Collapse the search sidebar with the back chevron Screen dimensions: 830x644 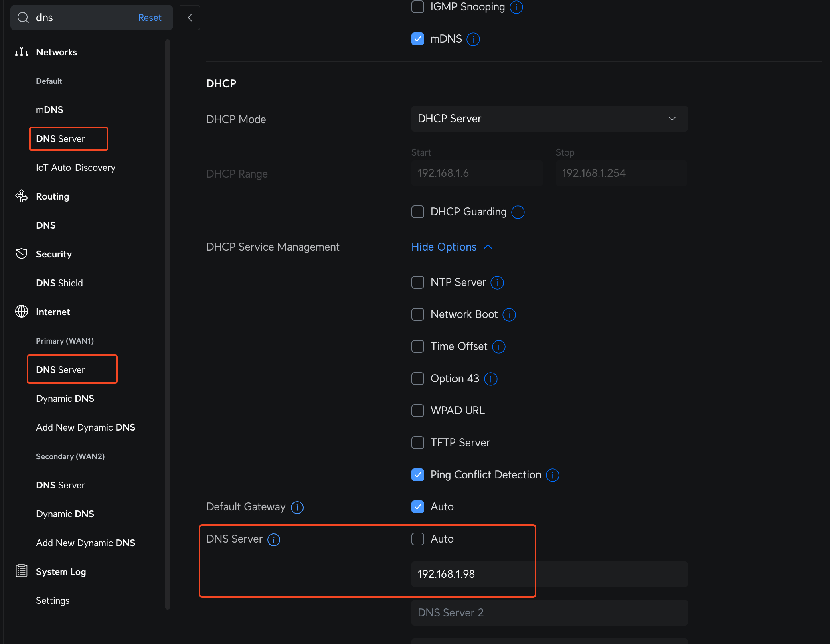point(190,18)
